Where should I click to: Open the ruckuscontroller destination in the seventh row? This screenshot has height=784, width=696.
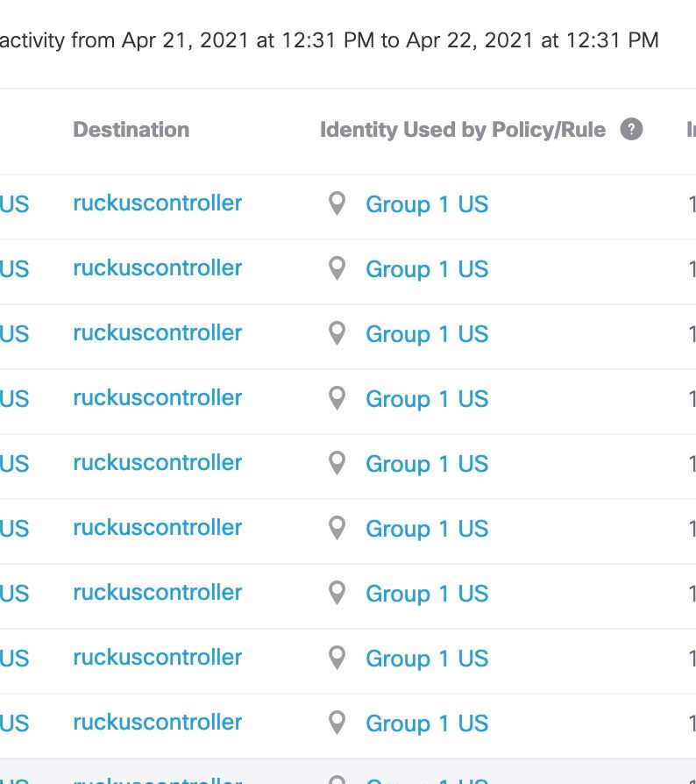click(157, 593)
